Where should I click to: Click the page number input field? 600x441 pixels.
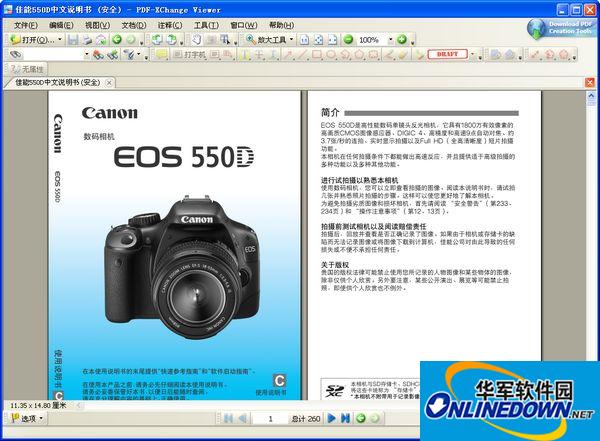pyautogui.click(x=270, y=419)
